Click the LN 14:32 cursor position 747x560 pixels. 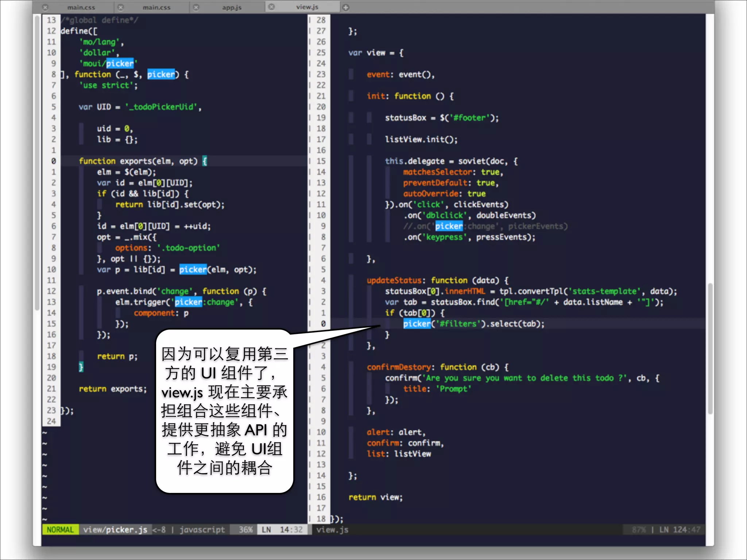click(x=282, y=530)
